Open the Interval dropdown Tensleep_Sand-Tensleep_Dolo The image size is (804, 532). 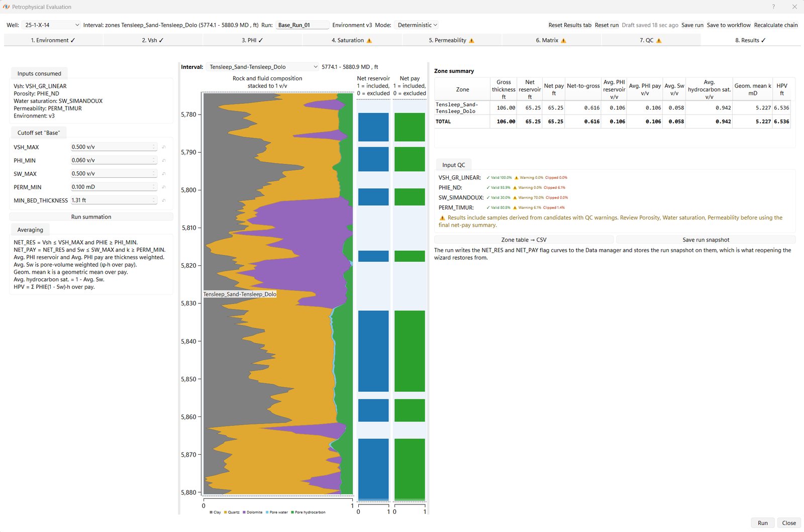[x=263, y=67]
